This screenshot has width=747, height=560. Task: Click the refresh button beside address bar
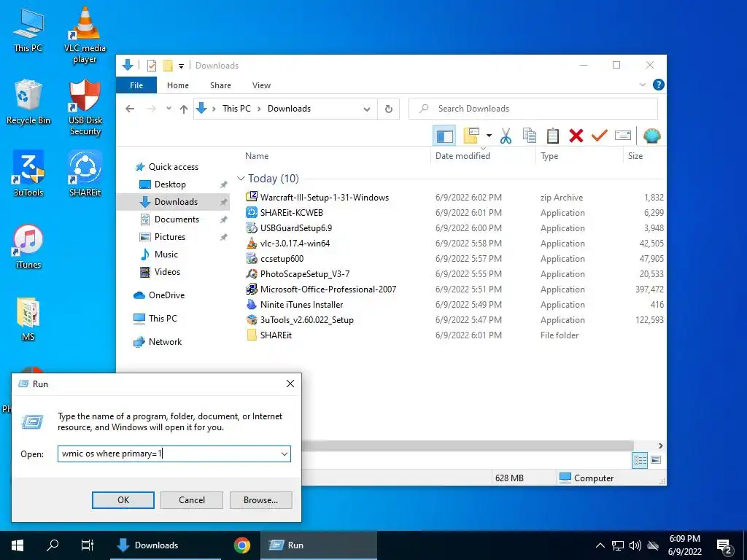click(389, 109)
